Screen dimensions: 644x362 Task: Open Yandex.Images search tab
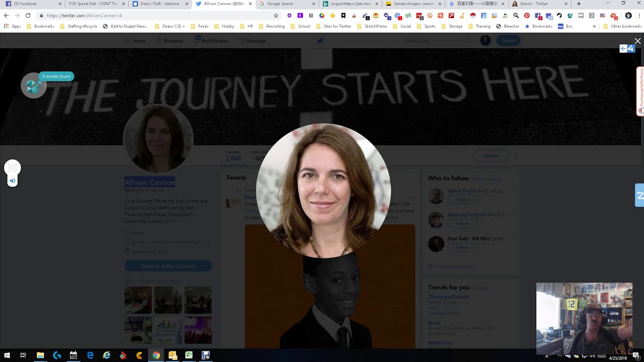413,4
